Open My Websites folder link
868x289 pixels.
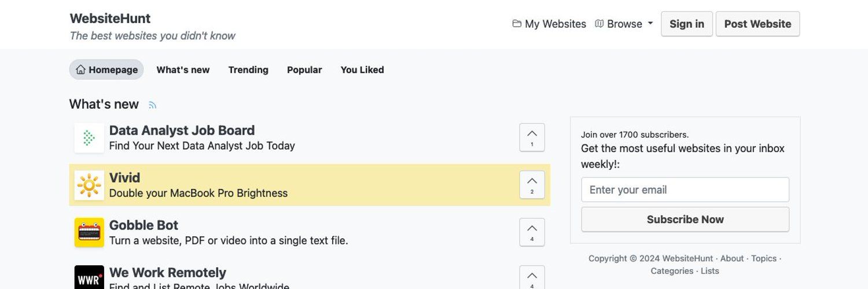(x=549, y=24)
